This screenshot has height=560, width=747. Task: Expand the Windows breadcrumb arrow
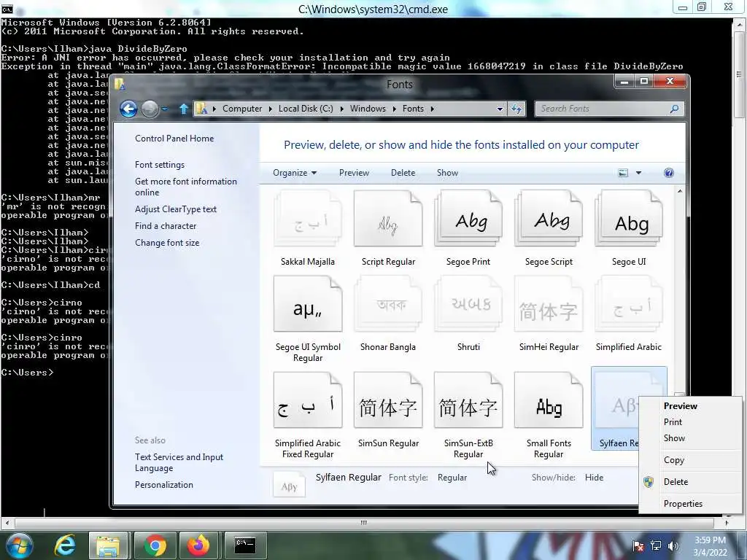tap(395, 109)
